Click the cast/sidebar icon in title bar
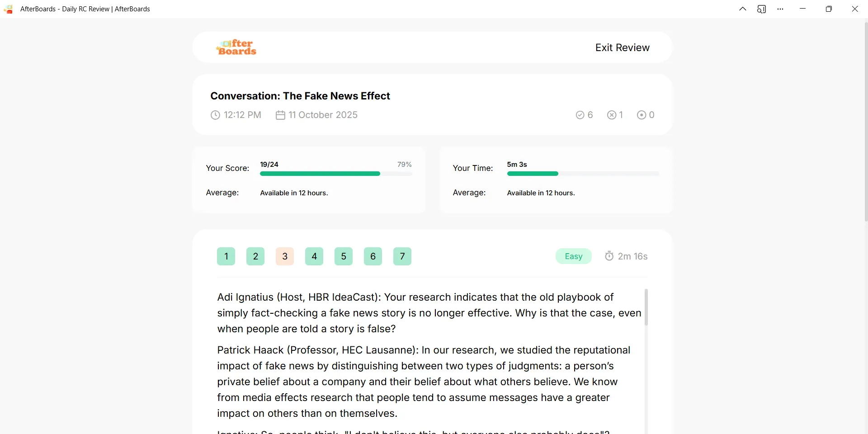Viewport: 868px width, 434px height. pos(762,9)
